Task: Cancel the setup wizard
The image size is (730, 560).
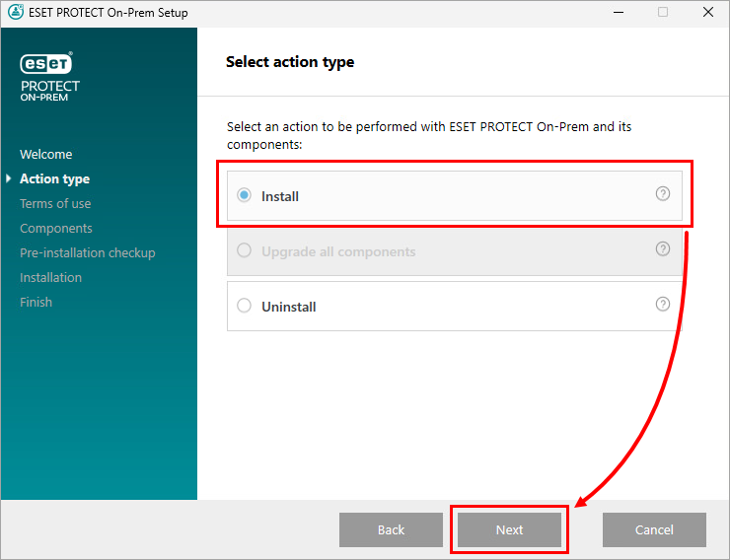Action: tap(654, 529)
